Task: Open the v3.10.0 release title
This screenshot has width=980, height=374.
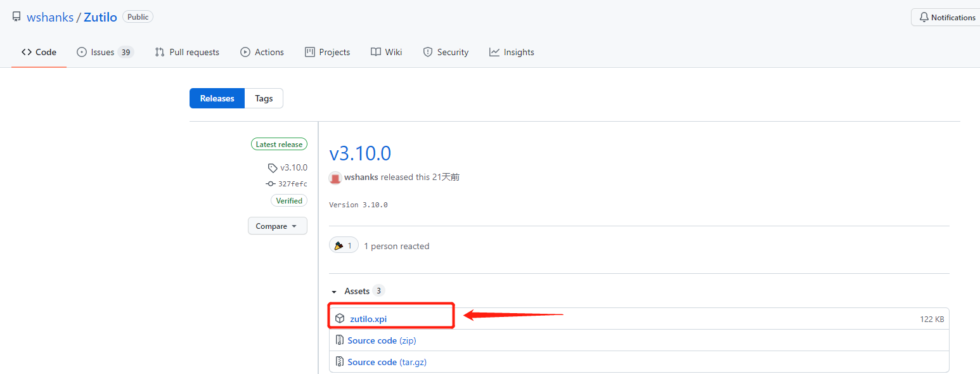Action: tap(360, 153)
